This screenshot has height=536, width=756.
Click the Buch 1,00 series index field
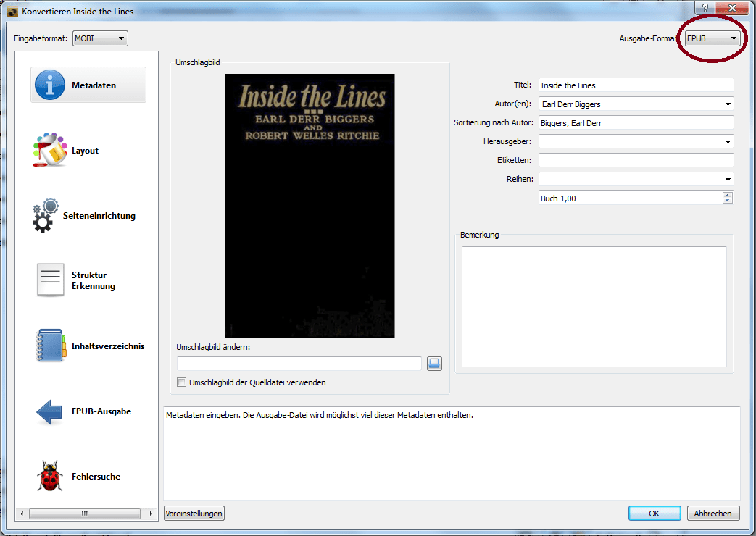[631, 198]
